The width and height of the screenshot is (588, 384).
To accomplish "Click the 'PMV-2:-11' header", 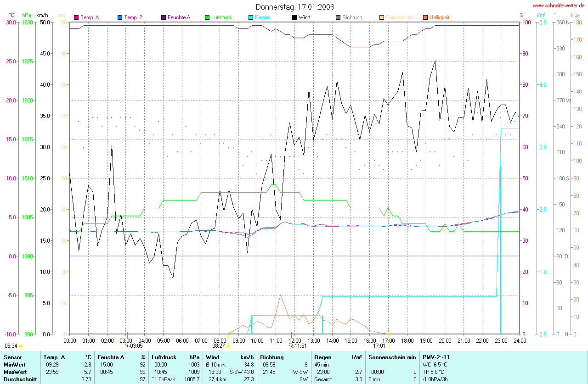I will [436, 357].
